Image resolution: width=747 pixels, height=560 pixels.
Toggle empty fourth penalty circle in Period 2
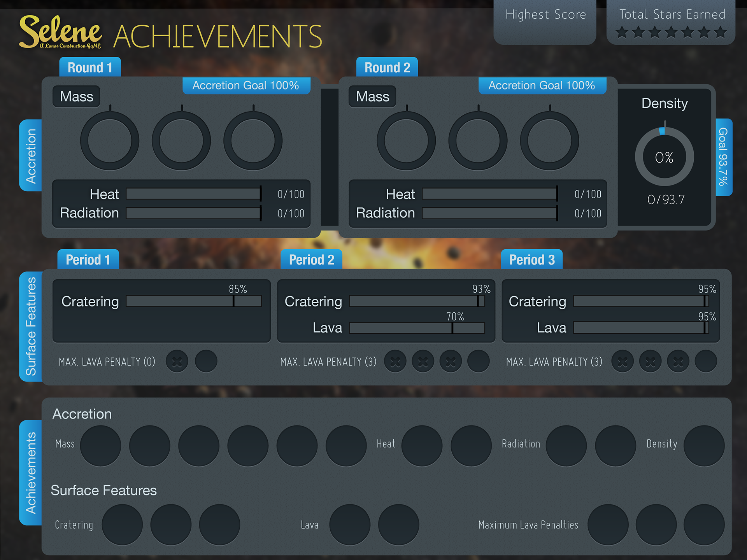478,361
